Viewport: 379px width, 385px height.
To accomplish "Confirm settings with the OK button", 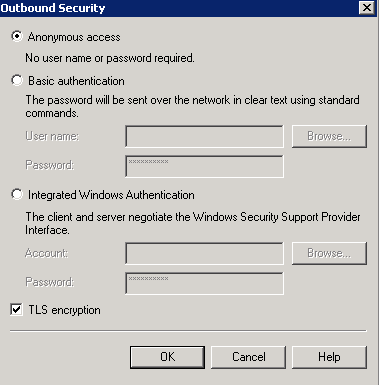I will pos(167,357).
